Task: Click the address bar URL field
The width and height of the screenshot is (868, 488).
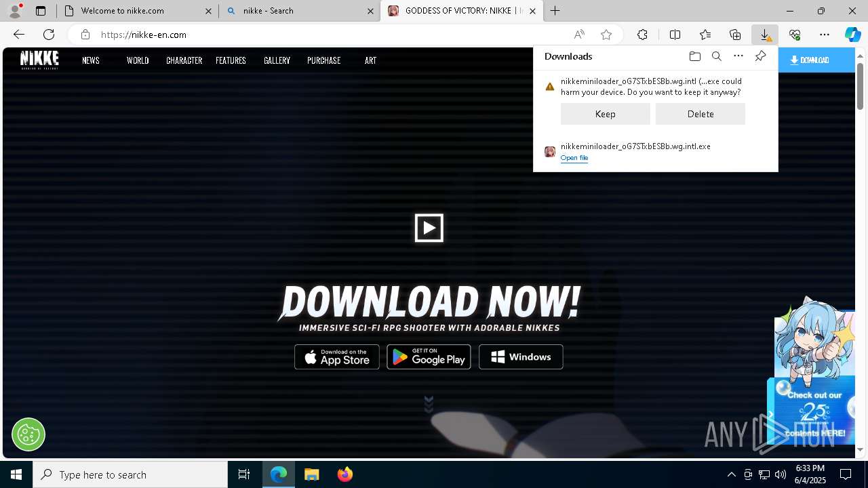Action: point(332,35)
